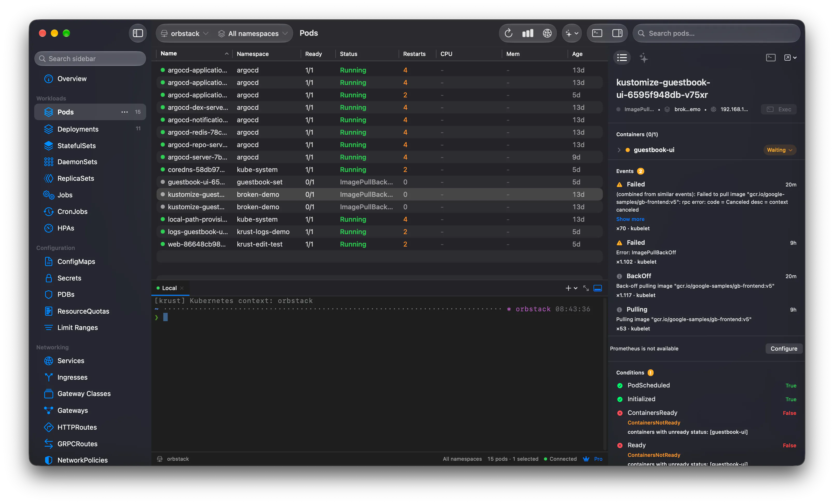Toggle the left sidebar visibility
This screenshot has width=834, height=504.
138,33
